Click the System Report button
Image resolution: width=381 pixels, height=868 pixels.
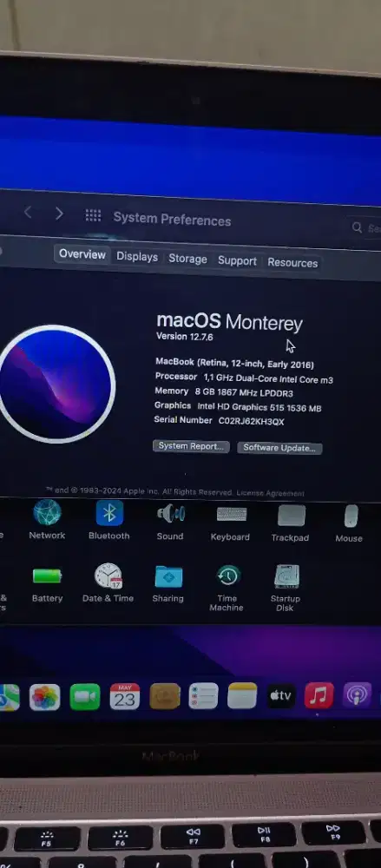[191, 446]
